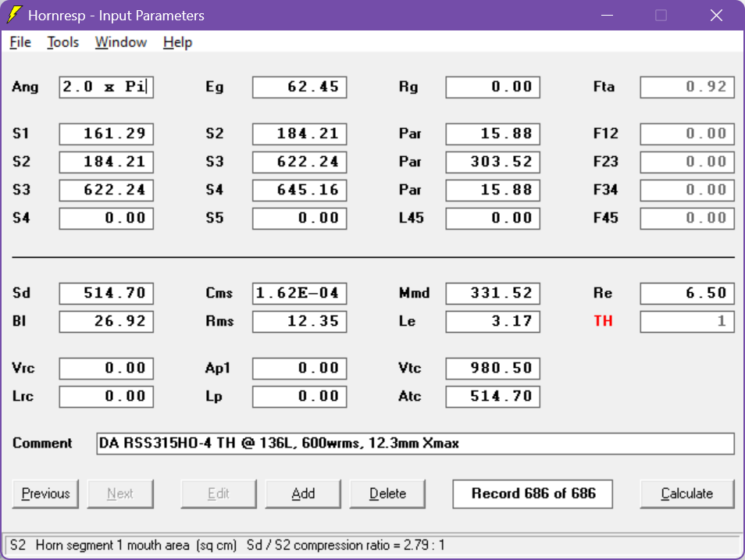Viewport: 745px width, 560px height.
Task: Close the Hornresp window
Action: pyautogui.click(x=716, y=15)
